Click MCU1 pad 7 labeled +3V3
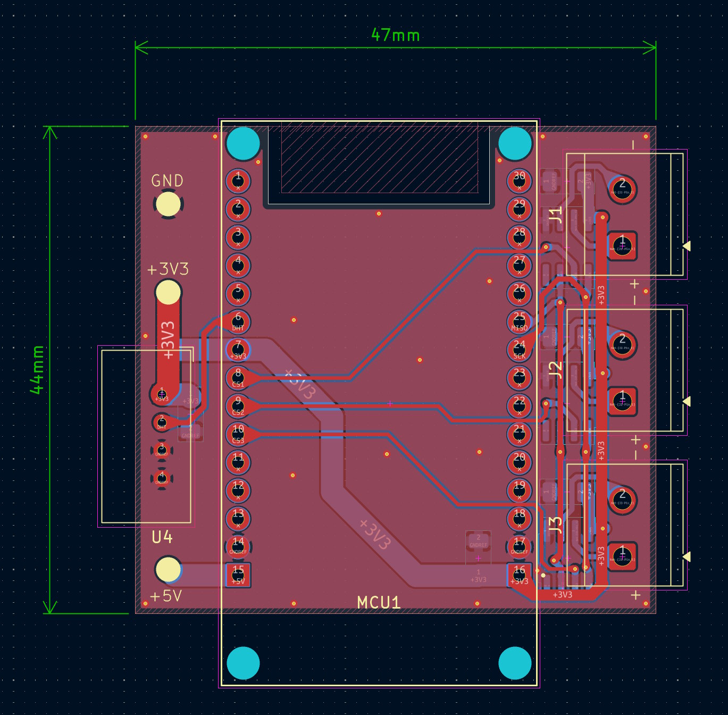This screenshot has height=715, width=728. tap(238, 350)
